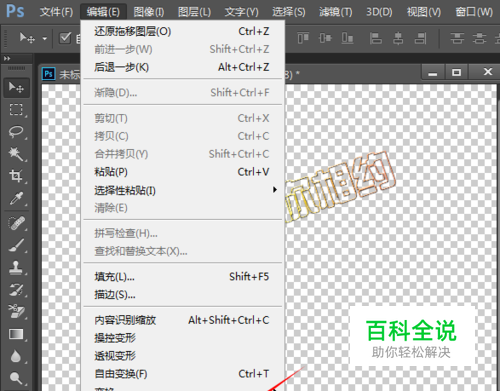Select the Brush tool
The width and height of the screenshot is (500, 391).
click(x=16, y=245)
